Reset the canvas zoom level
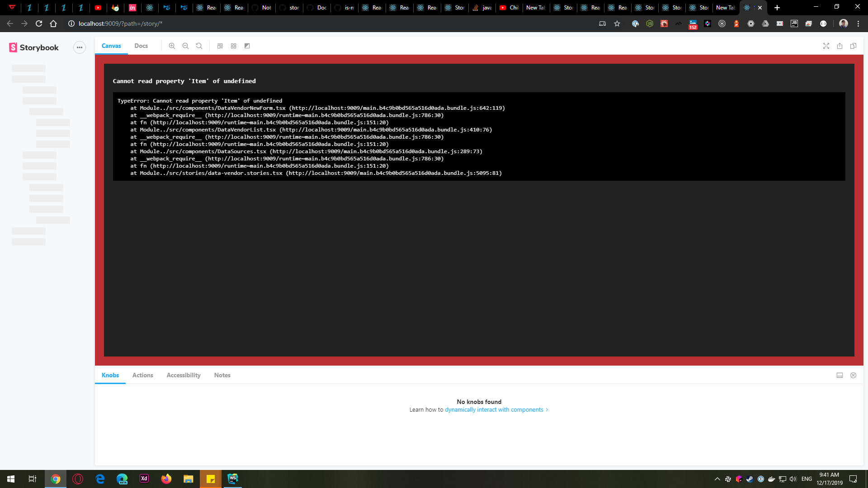This screenshot has height=488, width=868. [199, 46]
